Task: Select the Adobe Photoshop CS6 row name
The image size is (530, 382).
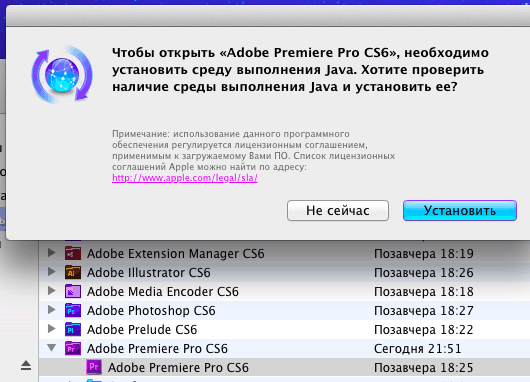Action: [x=151, y=311]
